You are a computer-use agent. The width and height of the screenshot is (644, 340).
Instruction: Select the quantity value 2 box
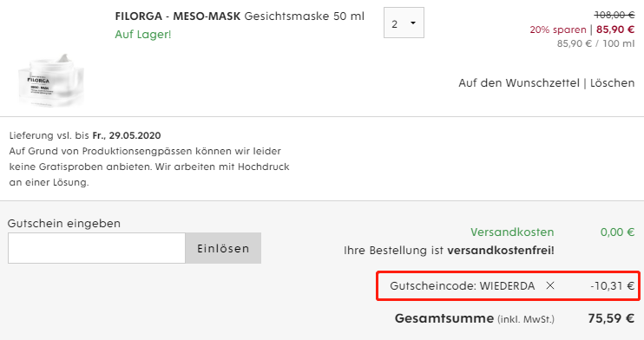pyautogui.click(x=404, y=23)
